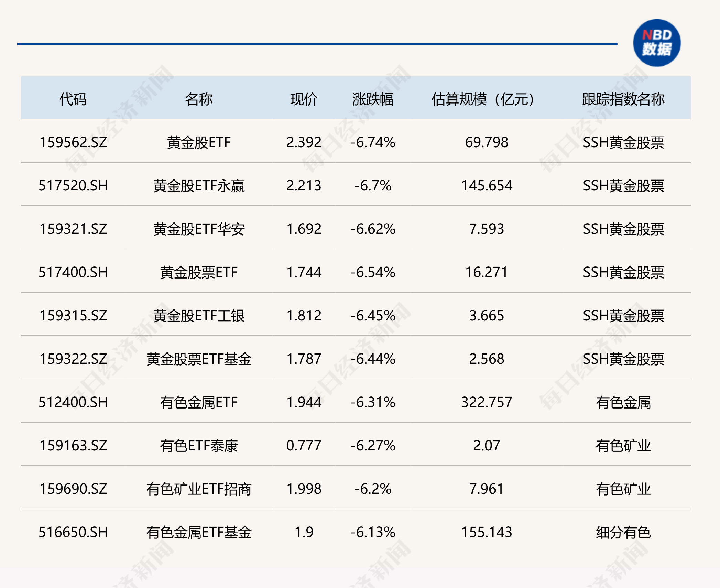Click the fund name 黄金股ETF工银
The image size is (720, 588).
pyautogui.click(x=199, y=316)
